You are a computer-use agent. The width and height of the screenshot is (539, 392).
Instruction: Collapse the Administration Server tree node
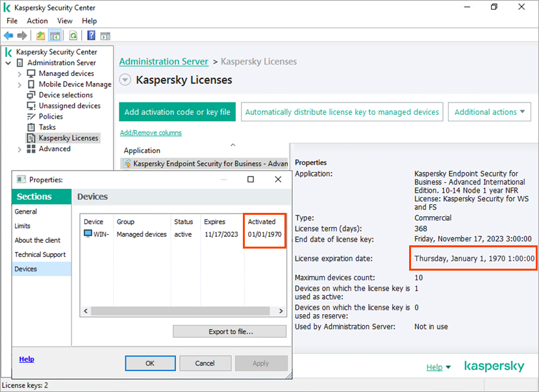pyautogui.click(x=7, y=62)
